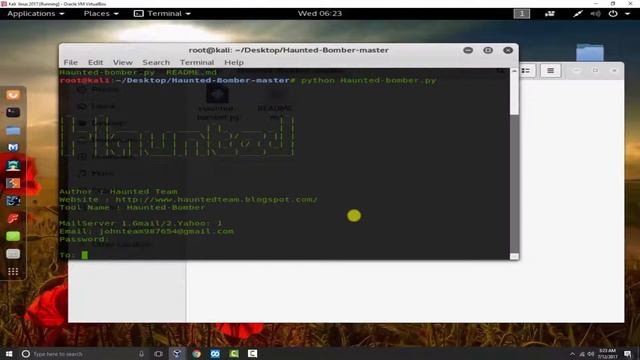Open the File menu in terminal
The width and height of the screenshot is (640, 360).
click(x=71, y=62)
